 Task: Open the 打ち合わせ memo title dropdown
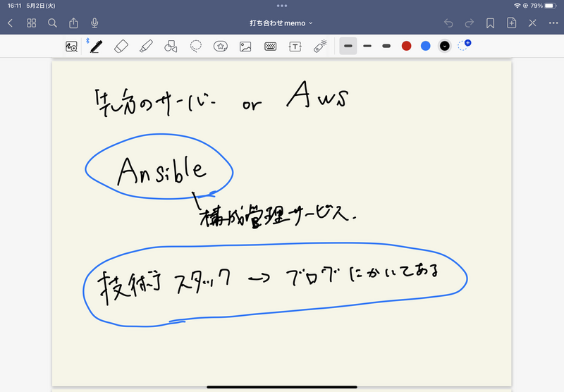281,23
